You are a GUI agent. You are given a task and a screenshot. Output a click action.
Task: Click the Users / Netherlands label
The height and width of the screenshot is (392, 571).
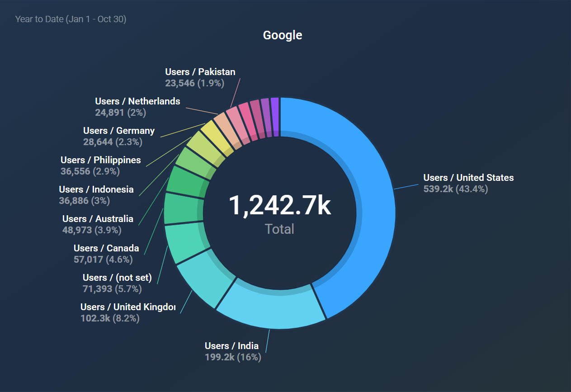tap(137, 101)
